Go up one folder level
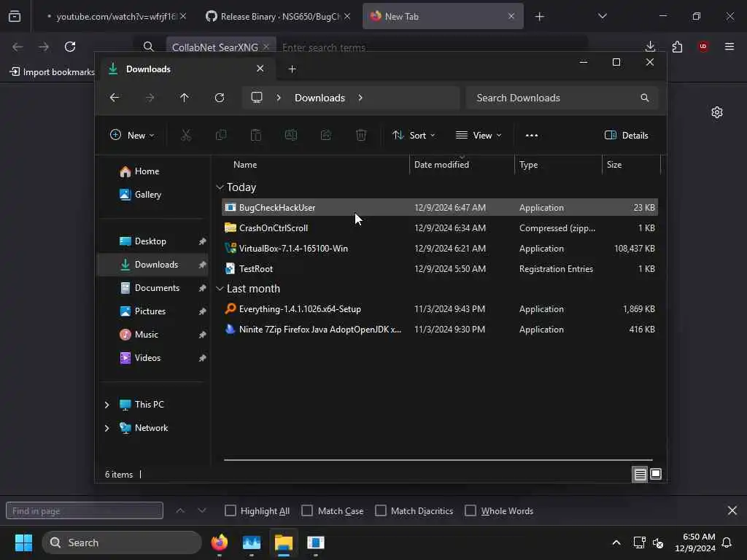This screenshot has width=747, height=560. coord(185,98)
